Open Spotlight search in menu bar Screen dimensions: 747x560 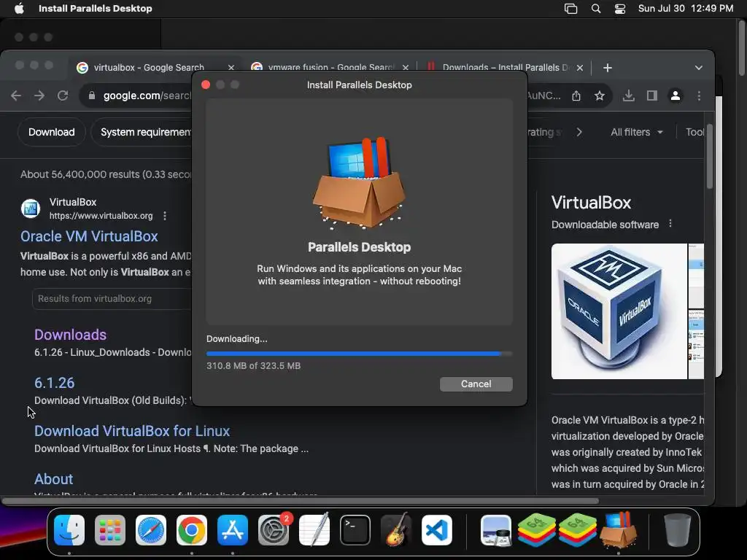click(596, 9)
